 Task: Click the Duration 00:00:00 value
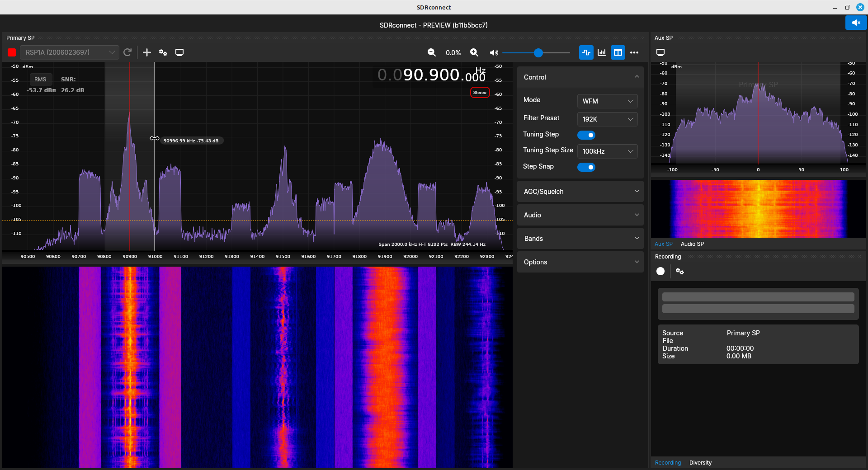(740, 348)
